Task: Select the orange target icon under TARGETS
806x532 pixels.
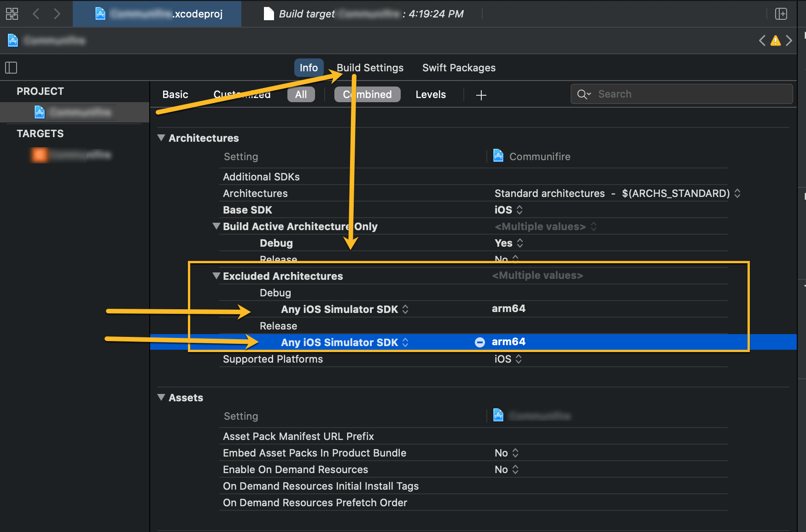Action: tap(39, 155)
